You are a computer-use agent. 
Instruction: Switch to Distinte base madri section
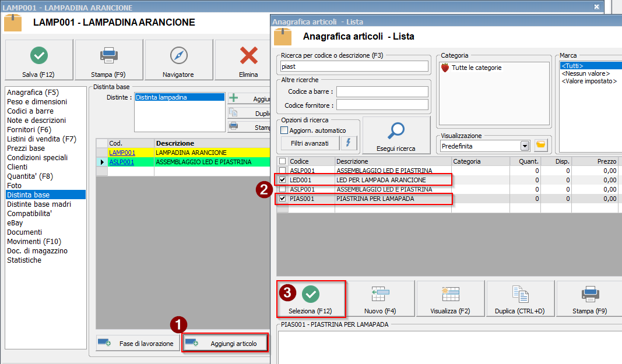point(38,204)
